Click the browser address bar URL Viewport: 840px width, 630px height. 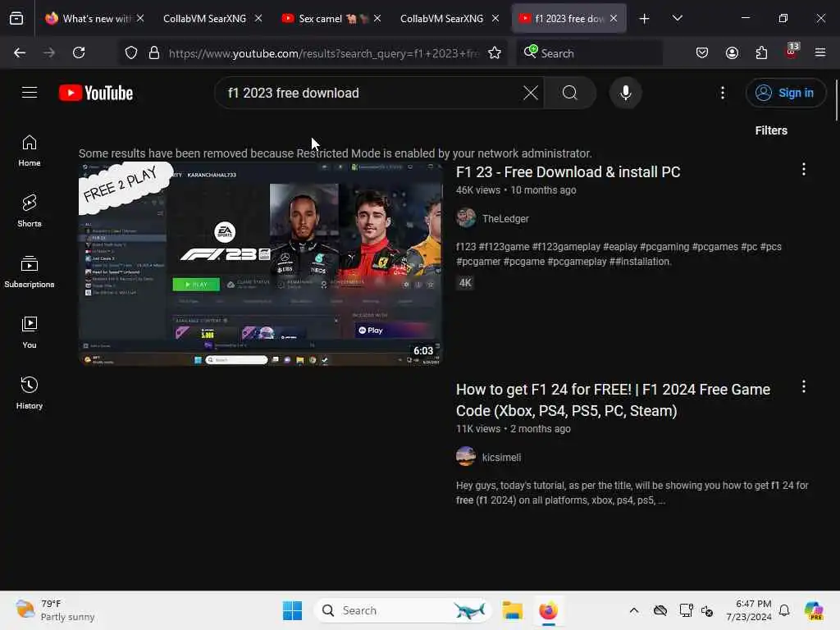(323, 53)
